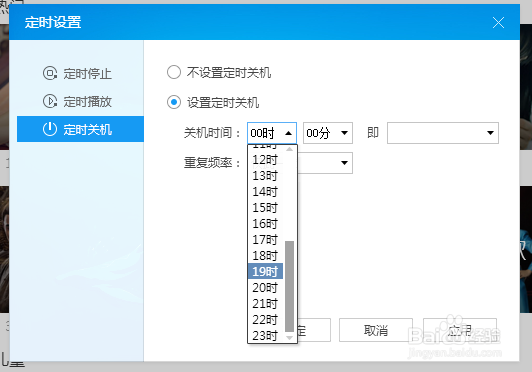Choose 16时 from hour list
Viewport: 532px width, 372px height.
pyautogui.click(x=266, y=223)
